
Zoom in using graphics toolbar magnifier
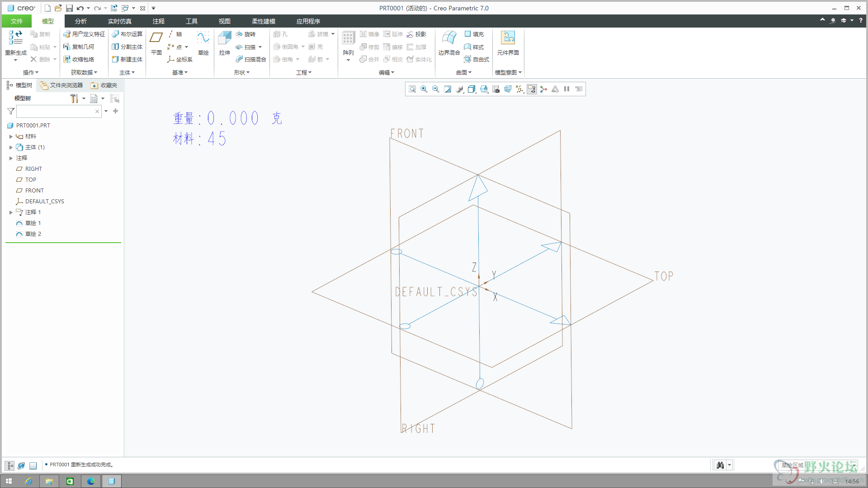(x=424, y=89)
